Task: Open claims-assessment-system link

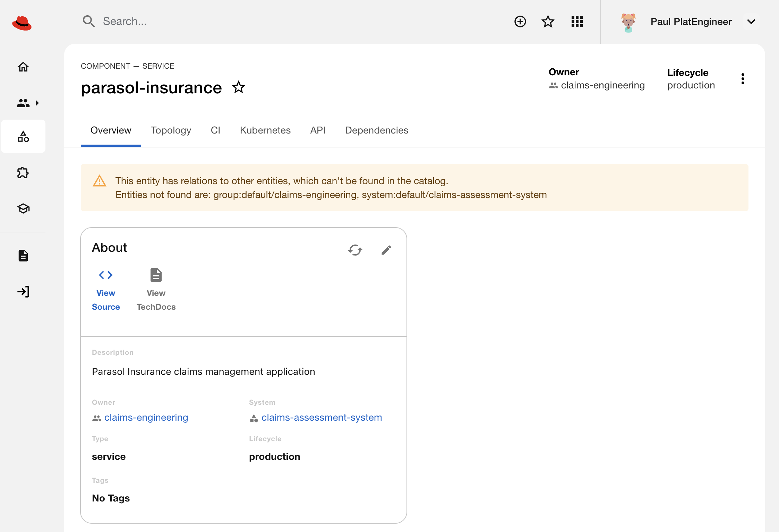Action: pos(322,418)
